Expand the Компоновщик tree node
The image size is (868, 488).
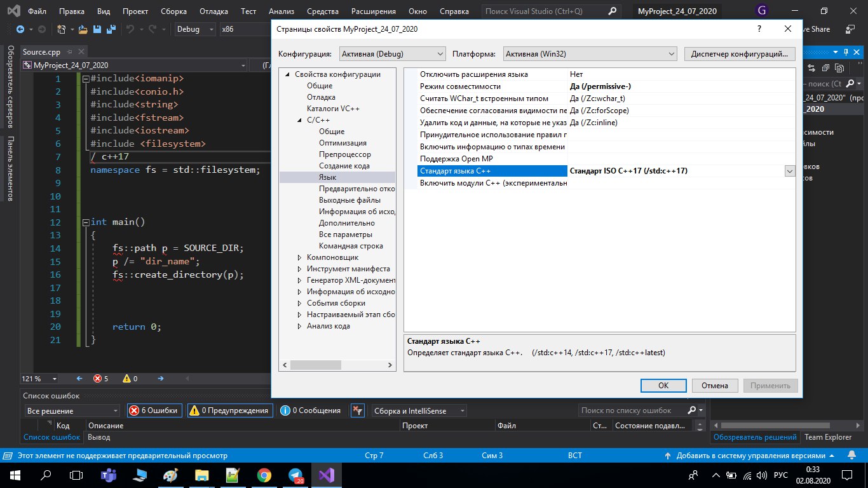pyautogui.click(x=300, y=257)
